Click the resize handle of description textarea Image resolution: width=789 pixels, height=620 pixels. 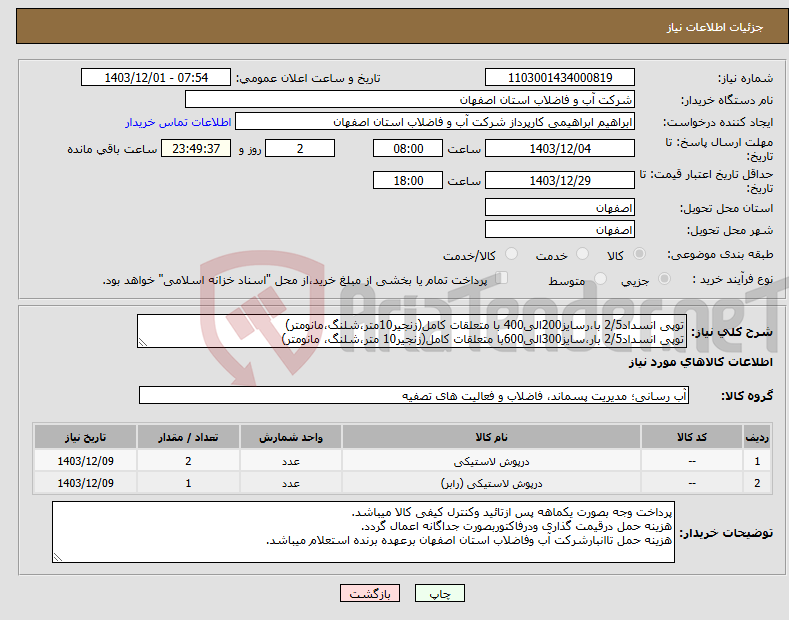click(143, 343)
